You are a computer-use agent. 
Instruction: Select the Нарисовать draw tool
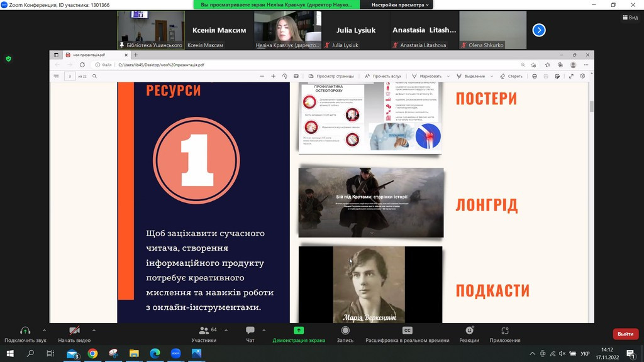pos(427,76)
